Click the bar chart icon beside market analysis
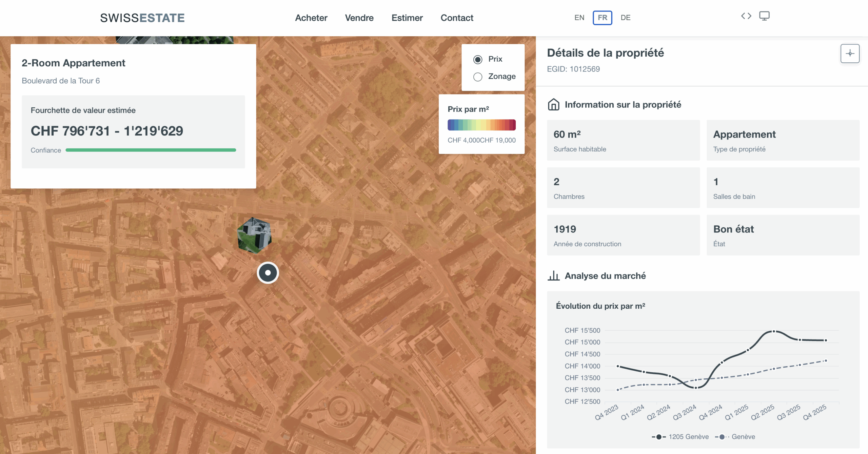Screen dimensions: 868x454 pyautogui.click(x=554, y=276)
